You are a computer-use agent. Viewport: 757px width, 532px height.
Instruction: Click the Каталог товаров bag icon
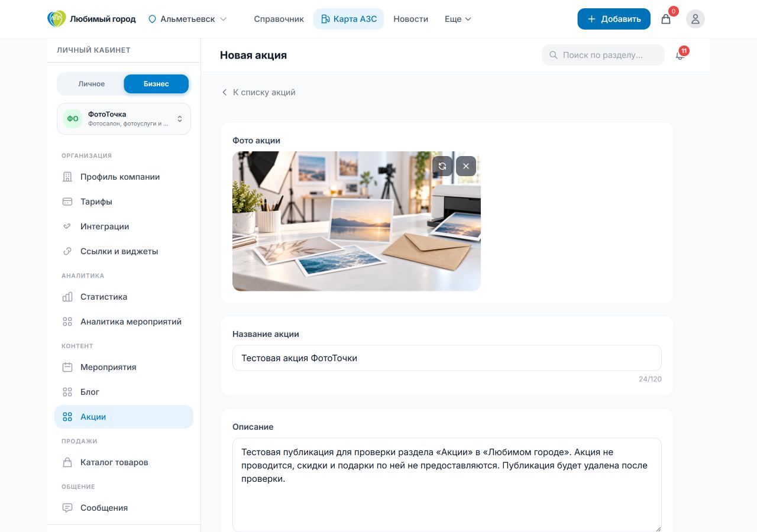67,462
